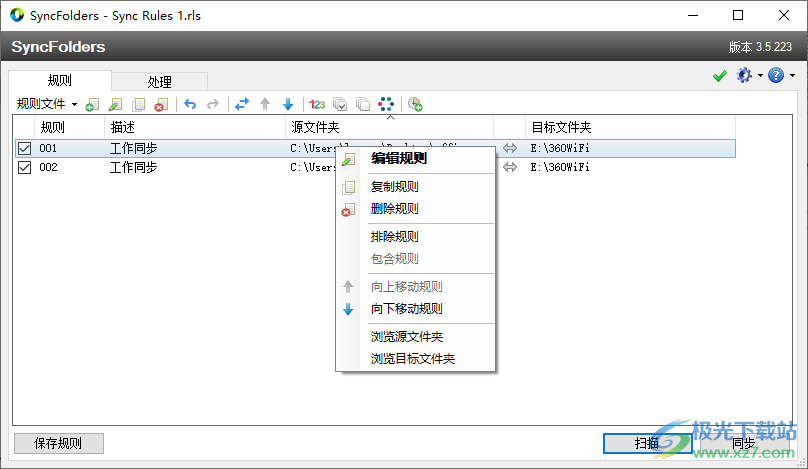Click the green checkmark icon at top right
Viewport: 808px width, 469px height.
[720, 76]
